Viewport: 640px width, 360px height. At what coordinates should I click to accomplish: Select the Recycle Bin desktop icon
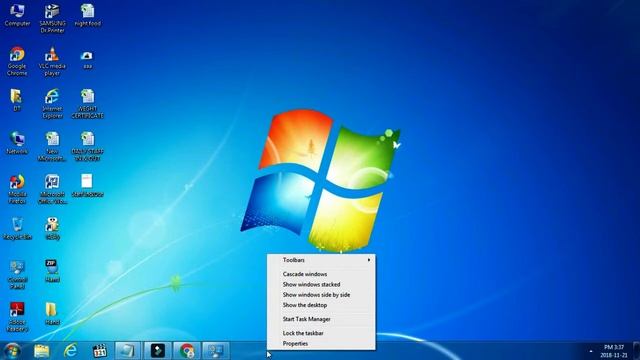17,229
